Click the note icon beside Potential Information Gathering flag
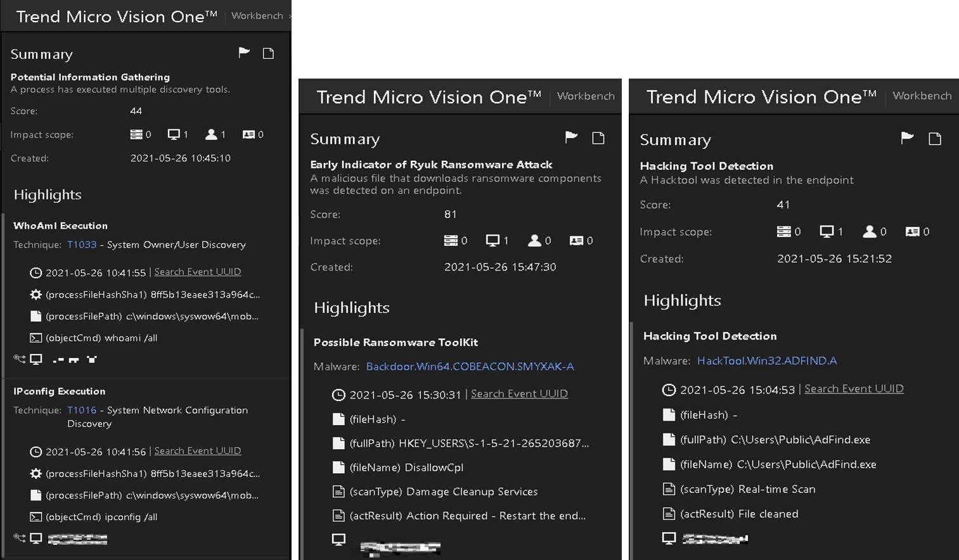This screenshot has width=959, height=560. click(x=268, y=53)
